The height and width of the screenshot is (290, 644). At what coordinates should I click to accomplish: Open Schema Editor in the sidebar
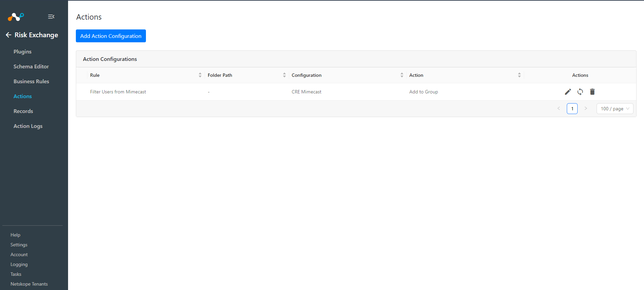click(x=31, y=66)
